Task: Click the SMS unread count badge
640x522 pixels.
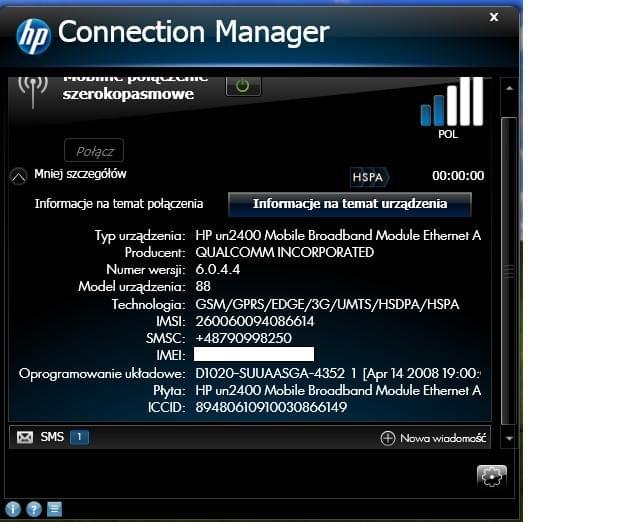Action: (x=79, y=437)
